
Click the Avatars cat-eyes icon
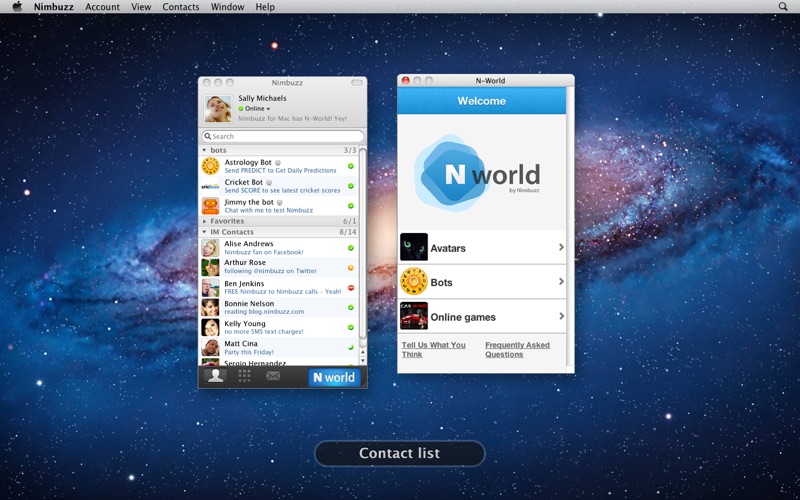414,247
